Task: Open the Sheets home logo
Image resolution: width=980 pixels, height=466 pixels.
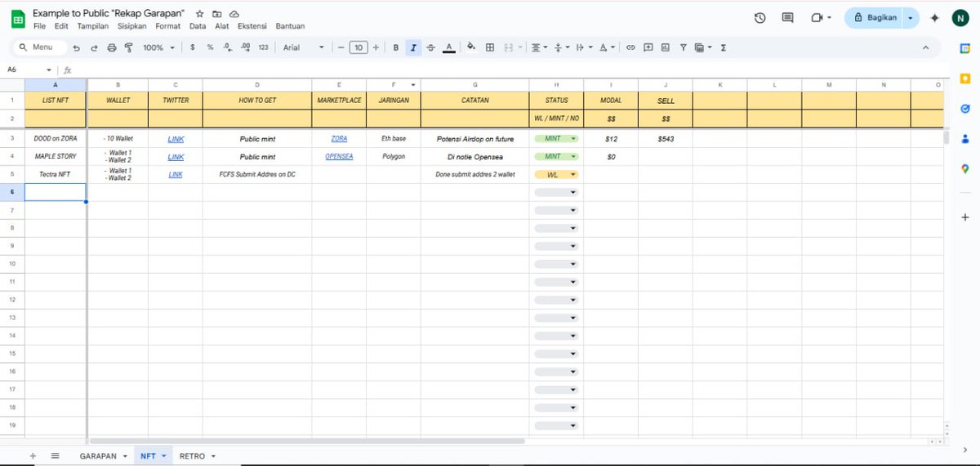Action: [x=16, y=19]
